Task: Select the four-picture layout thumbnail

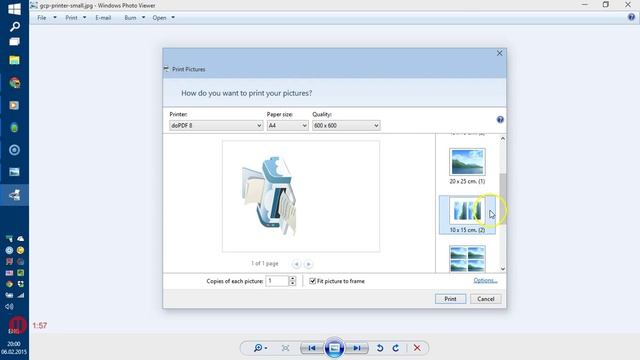Action: tap(467, 259)
